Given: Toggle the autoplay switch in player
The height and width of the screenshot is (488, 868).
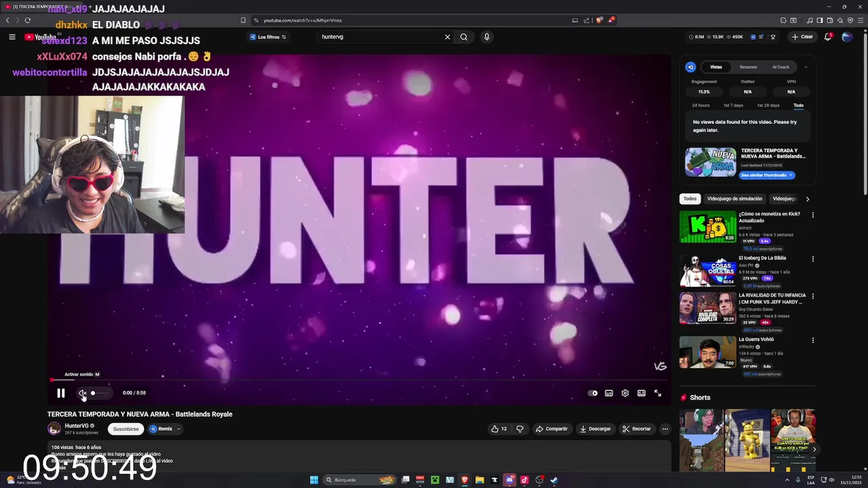Looking at the screenshot, I should 593,393.
